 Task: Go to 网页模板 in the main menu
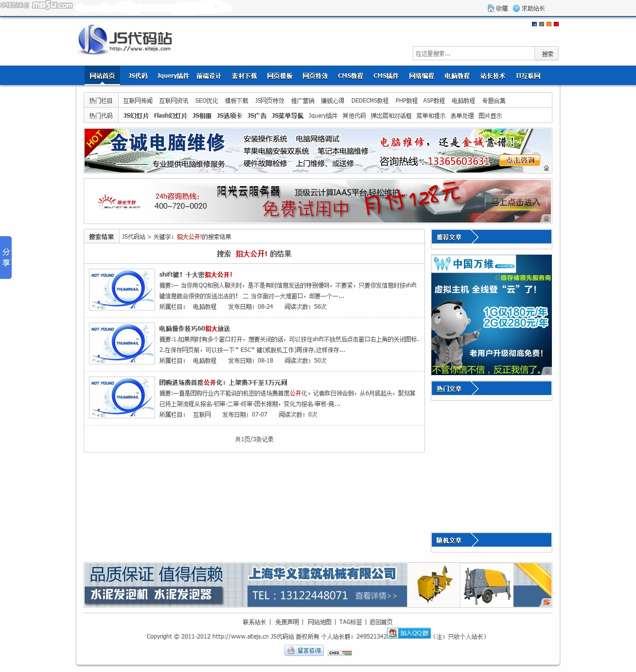(x=280, y=76)
